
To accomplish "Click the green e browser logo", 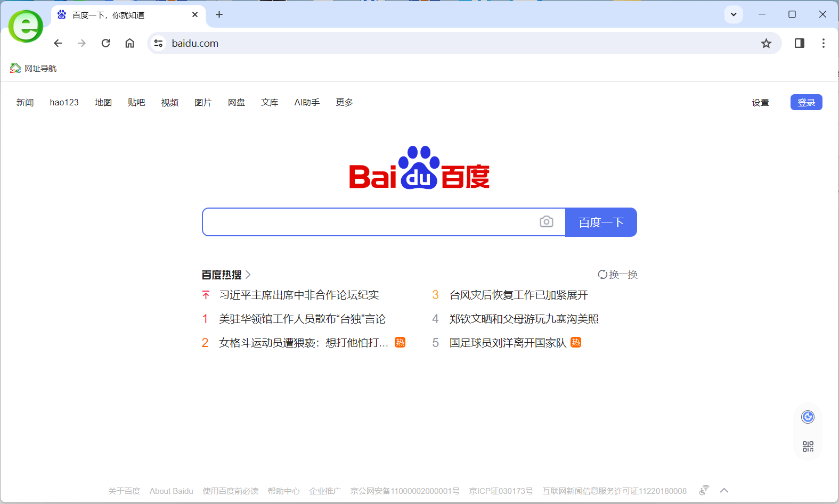I will pyautogui.click(x=26, y=26).
